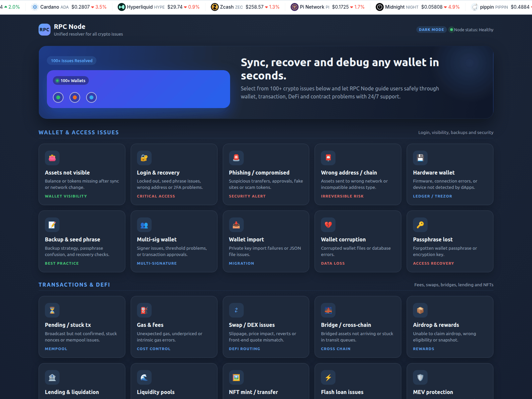Screen dimensions: 532x399
Task: Click the Wallet corruption broken heart icon
Action: coord(328,225)
